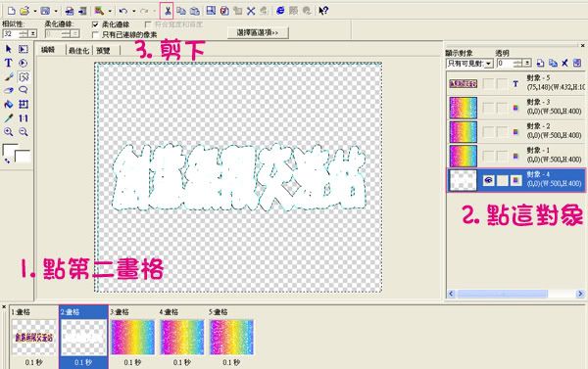Toggle visibility box of 對象 - 2
This screenshot has height=369, width=588.
pyautogui.click(x=488, y=132)
